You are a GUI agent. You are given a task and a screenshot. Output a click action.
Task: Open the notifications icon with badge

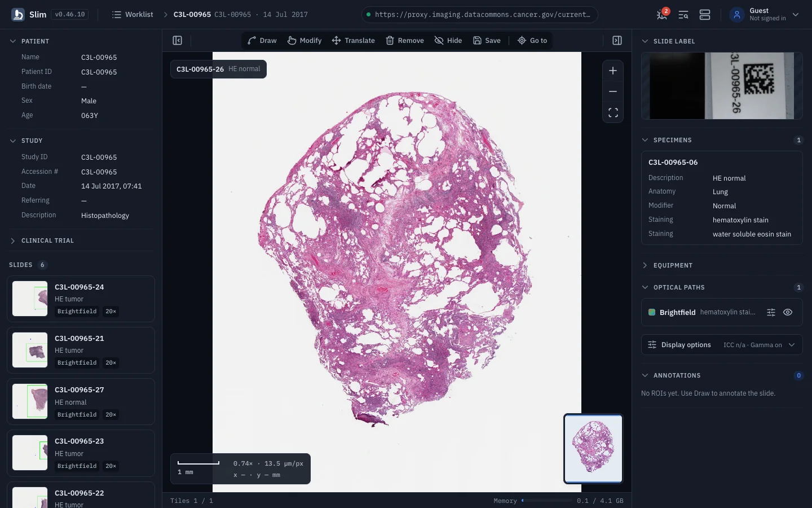click(x=663, y=15)
